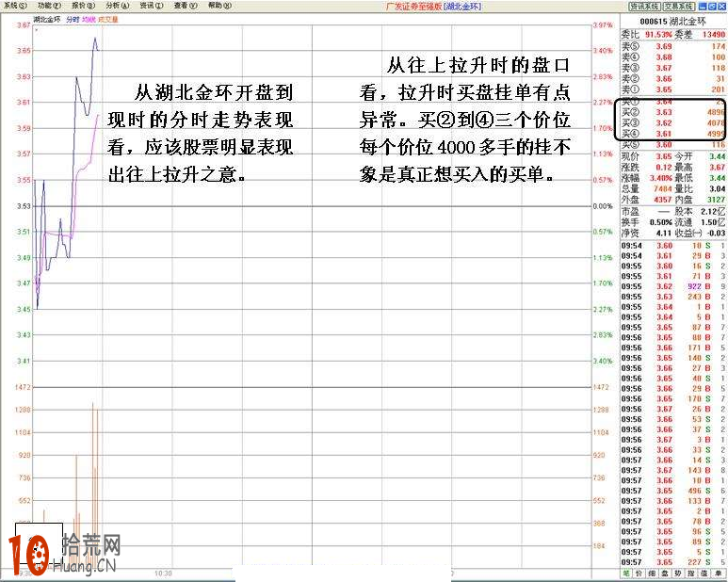Select the 价 tab below trade list

639,574
